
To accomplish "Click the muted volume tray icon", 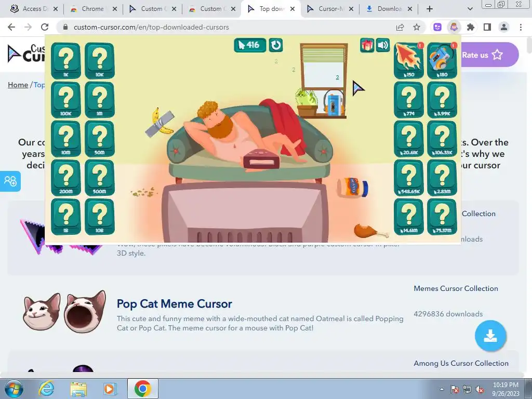I will [480, 390].
